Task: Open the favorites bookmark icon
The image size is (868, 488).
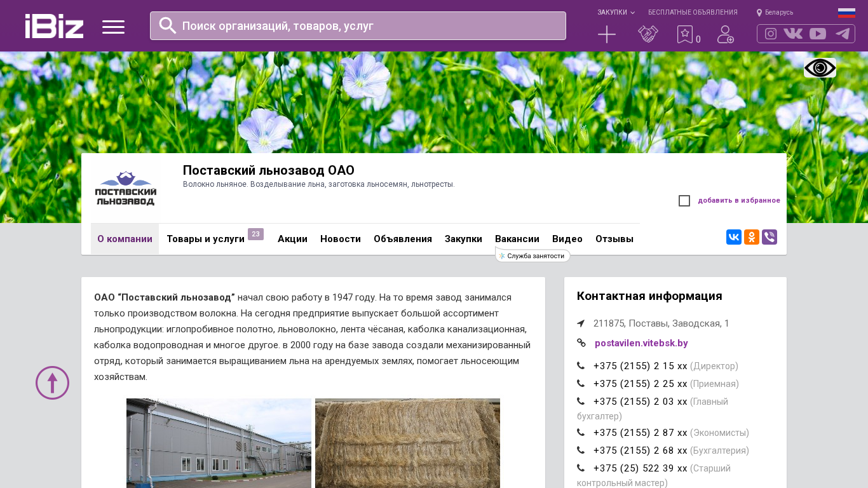Action: (x=684, y=34)
